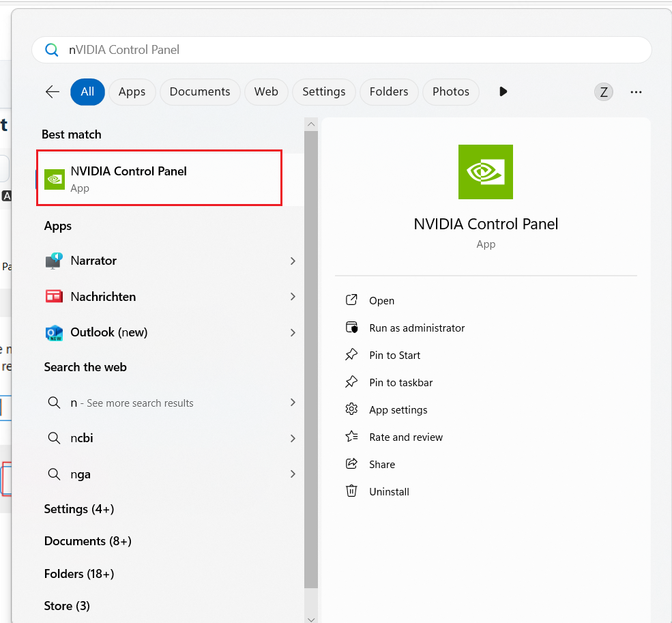Choose Rate and review
Viewport: 672px width, 623px height.
(406, 437)
